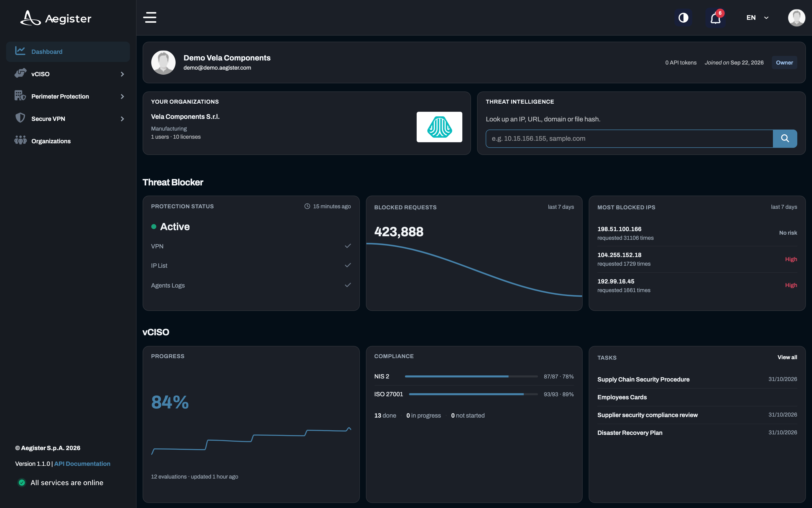Click the Secure VPN shield icon

[20, 118]
